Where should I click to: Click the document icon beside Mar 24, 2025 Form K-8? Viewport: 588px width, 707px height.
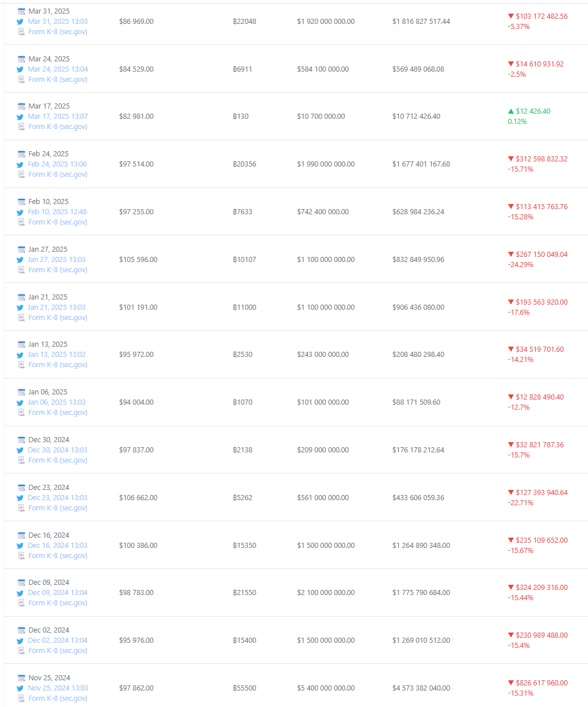22,80
